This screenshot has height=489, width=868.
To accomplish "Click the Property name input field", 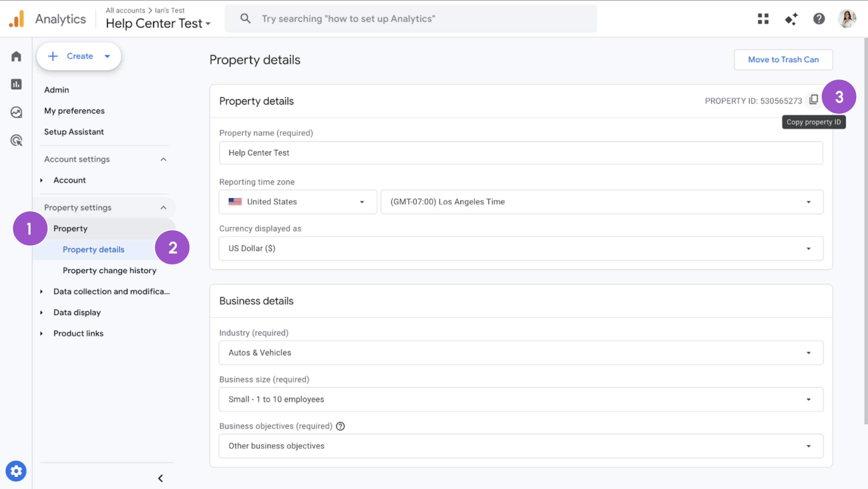I will (521, 153).
